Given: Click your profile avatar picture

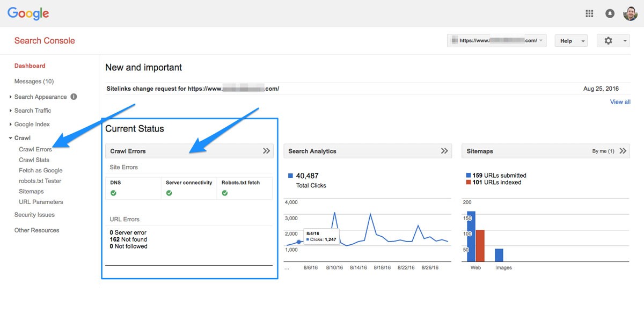Looking at the screenshot, I should click(631, 13).
